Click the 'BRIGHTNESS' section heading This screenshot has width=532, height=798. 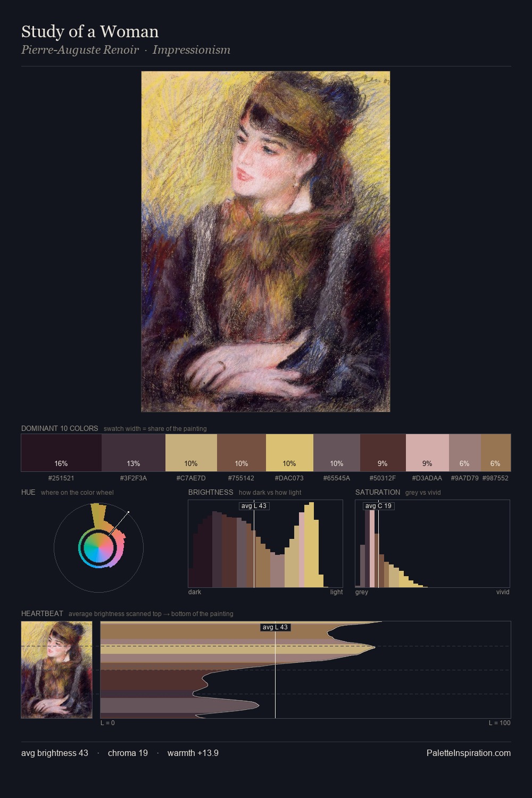tap(211, 492)
